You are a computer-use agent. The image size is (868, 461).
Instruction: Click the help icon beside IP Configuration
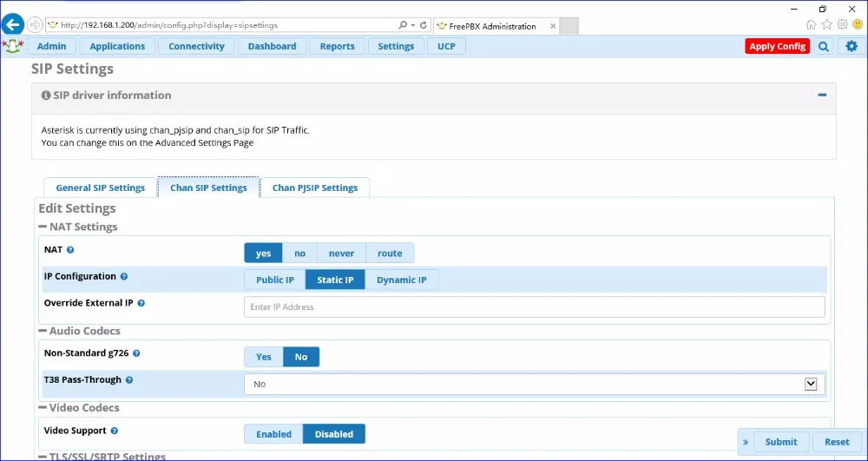coord(124,276)
